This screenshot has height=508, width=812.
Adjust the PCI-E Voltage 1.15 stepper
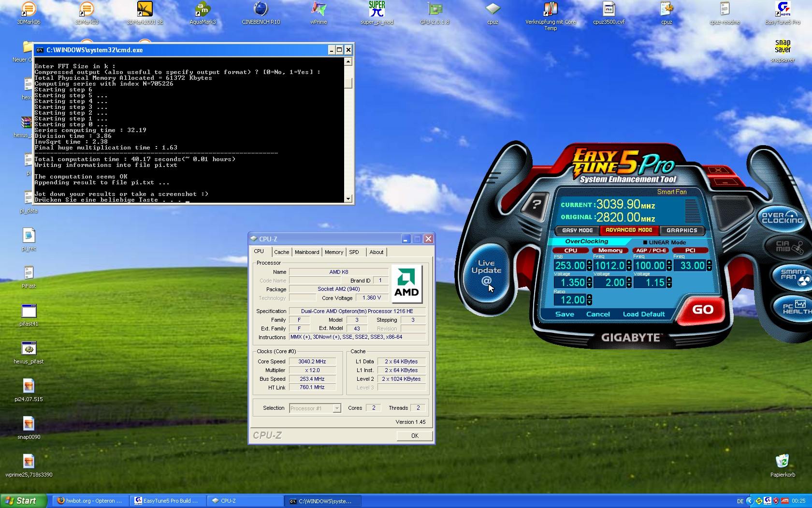point(669,283)
